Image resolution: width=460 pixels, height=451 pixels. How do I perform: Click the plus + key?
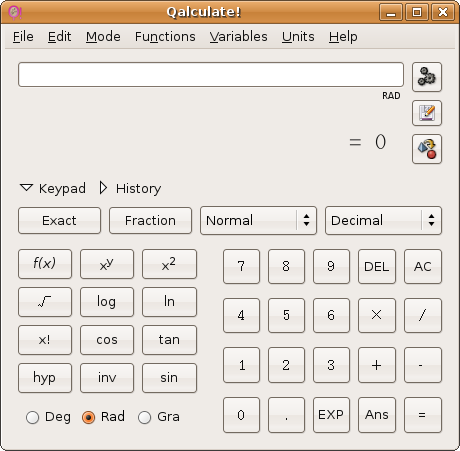coord(377,365)
